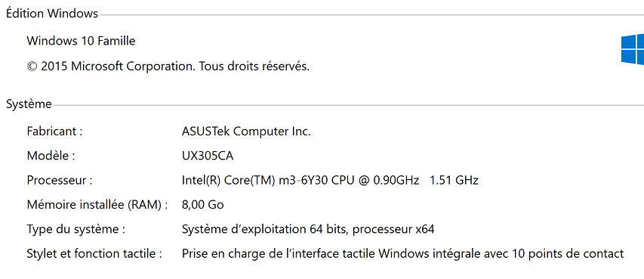Select the UX305CA model value
Viewport: 644px width, 279px height.
208,156
